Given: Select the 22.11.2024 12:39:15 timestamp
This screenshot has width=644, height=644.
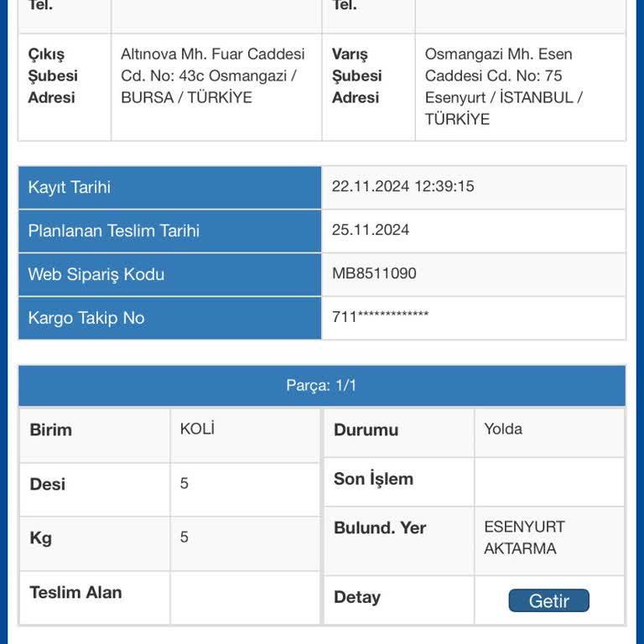Looking at the screenshot, I should click(x=402, y=186).
